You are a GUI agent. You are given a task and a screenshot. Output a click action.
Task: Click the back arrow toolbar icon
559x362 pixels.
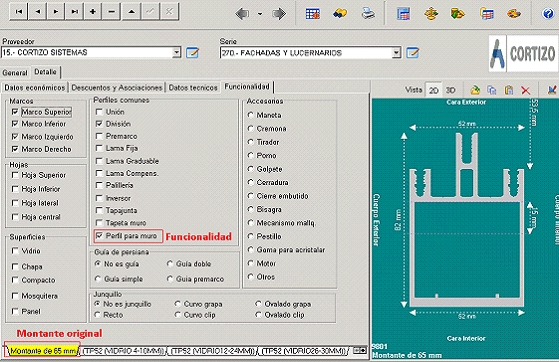click(x=242, y=14)
